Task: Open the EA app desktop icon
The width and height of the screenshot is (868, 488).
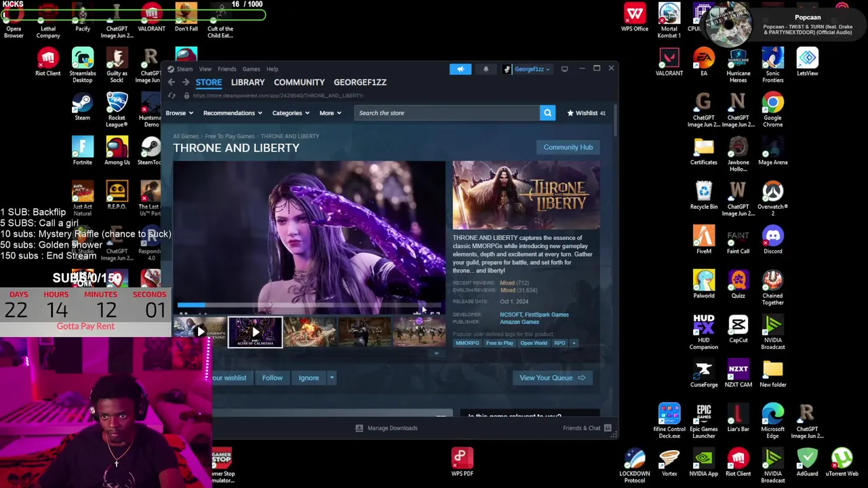Action: (x=703, y=62)
